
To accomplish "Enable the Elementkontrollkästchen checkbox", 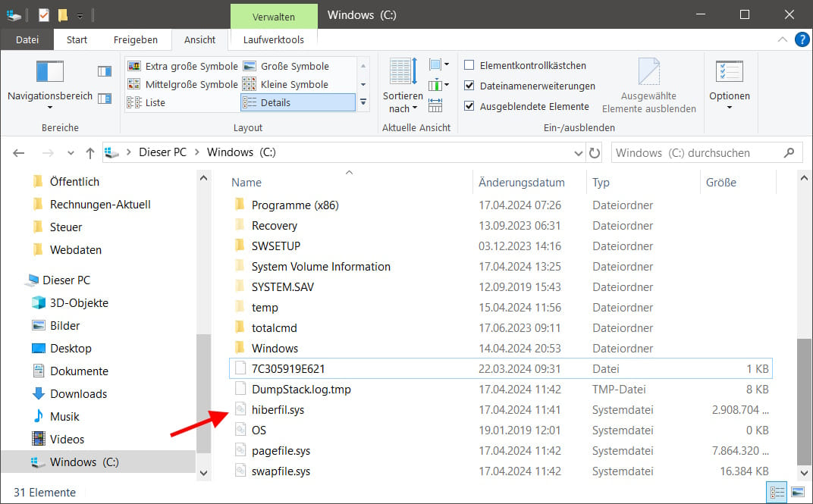I will [x=469, y=66].
